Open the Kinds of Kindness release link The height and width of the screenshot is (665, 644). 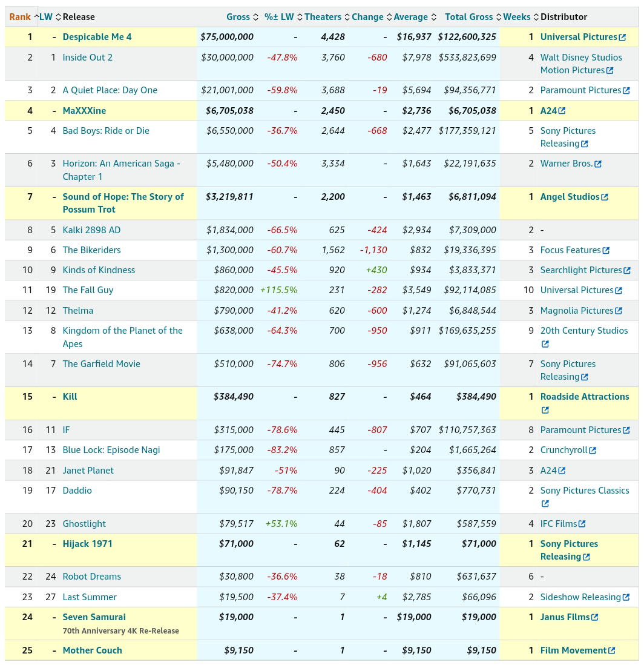coord(99,270)
